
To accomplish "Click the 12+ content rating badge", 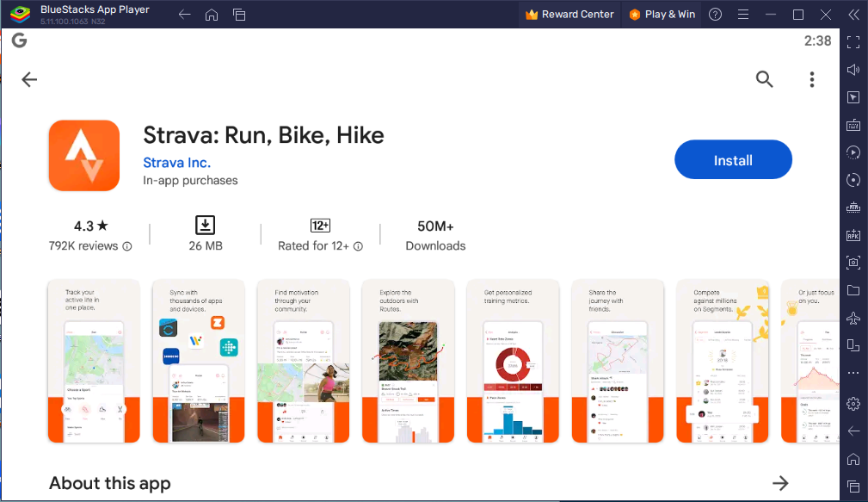I will coord(320,226).
